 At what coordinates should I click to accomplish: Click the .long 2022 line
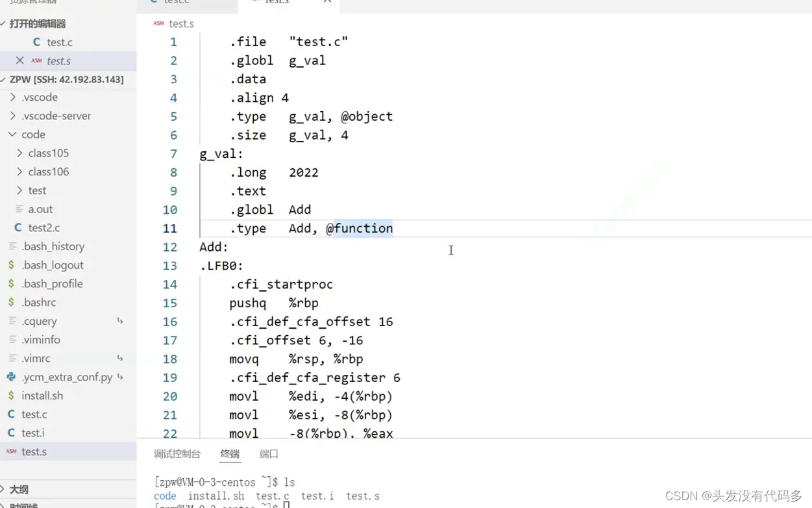(274, 173)
